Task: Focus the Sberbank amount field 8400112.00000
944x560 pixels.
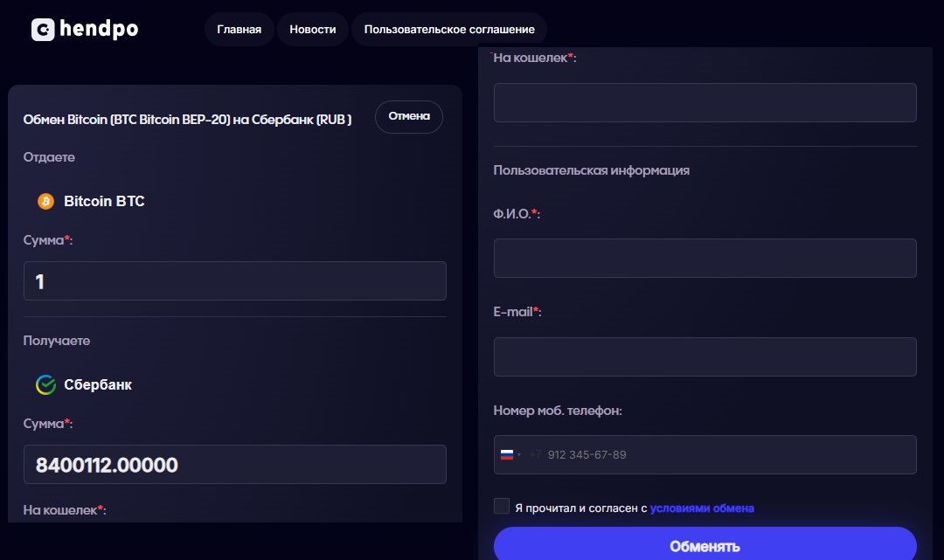Action: click(235, 465)
